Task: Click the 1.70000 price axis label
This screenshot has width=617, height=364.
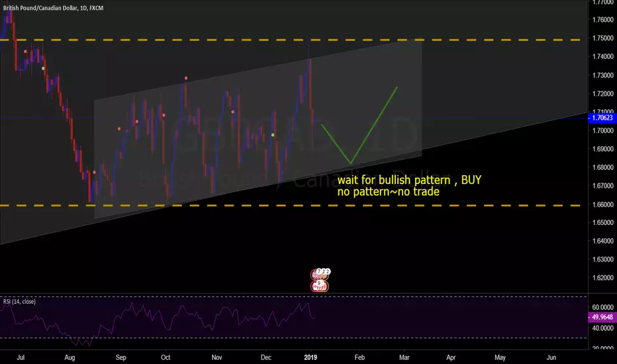Action: pos(603,130)
